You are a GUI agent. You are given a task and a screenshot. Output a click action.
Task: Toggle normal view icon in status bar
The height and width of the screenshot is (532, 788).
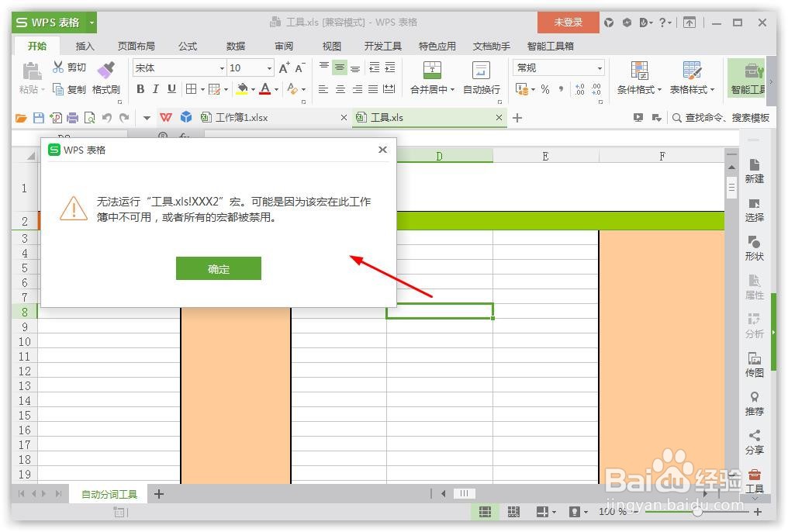coord(485,512)
